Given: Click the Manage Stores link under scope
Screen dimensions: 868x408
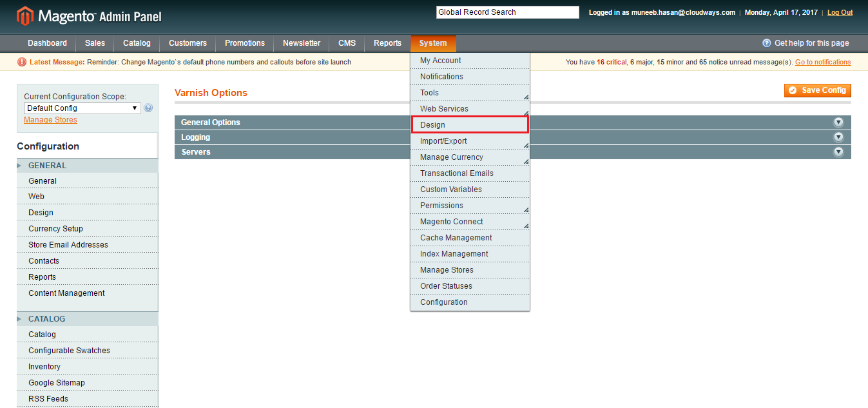Looking at the screenshot, I should [x=50, y=120].
